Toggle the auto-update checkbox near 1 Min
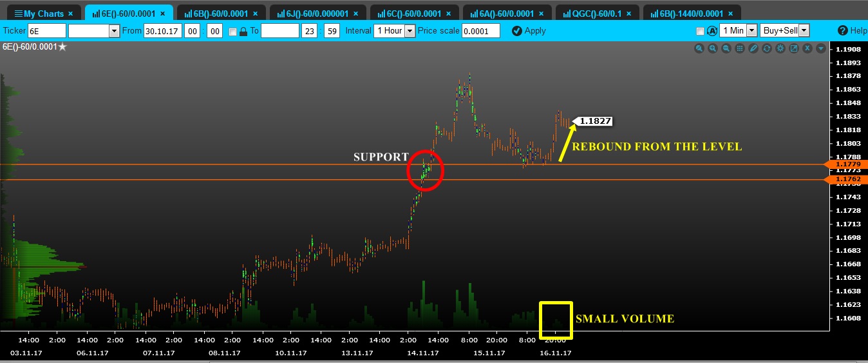This screenshot has height=363, width=868. pyautogui.click(x=700, y=31)
